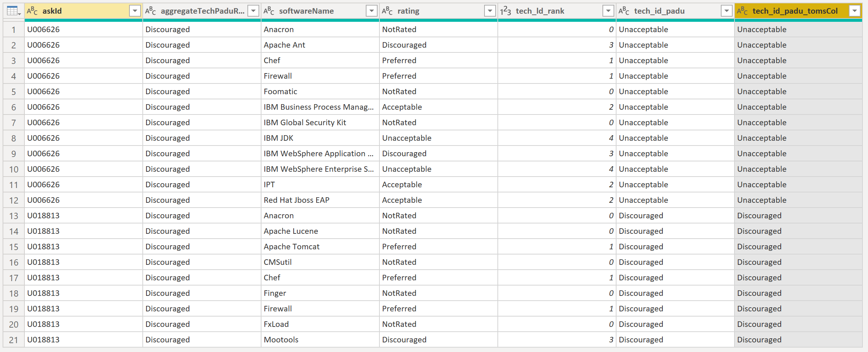Select the askId column header label
This screenshot has width=868, height=352.
[52, 11]
